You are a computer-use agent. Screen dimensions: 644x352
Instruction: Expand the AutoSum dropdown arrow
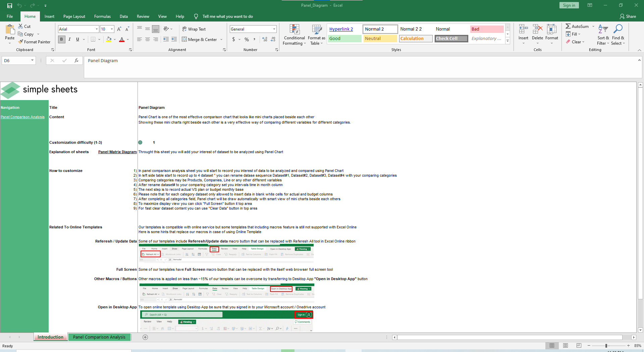(x=593, y=26)
